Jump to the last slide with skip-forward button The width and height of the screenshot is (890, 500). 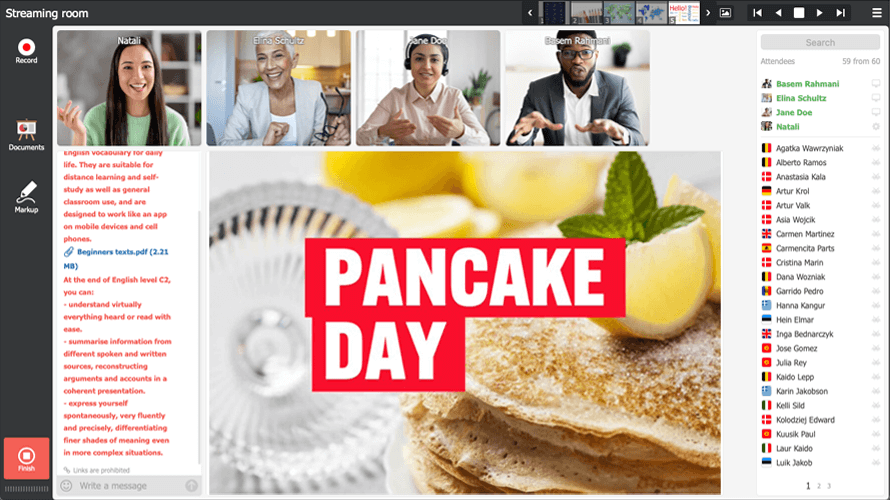(841, 12)
